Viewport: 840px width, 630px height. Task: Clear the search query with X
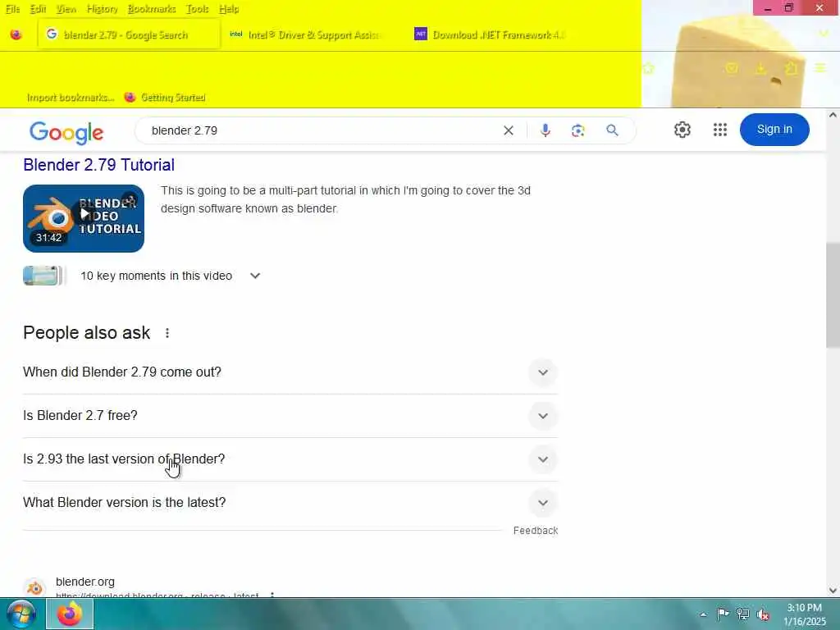coord(509,130)
